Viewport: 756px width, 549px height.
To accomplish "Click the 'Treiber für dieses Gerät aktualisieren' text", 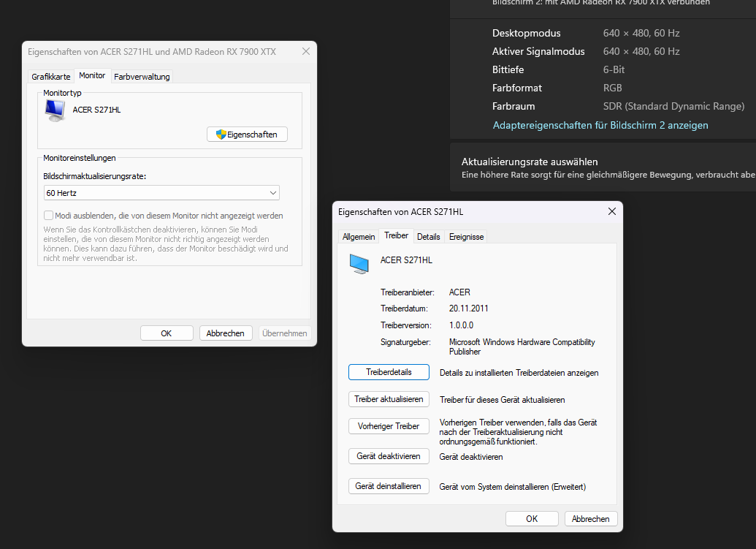I will pyautogui.click(x=502, y=400).
